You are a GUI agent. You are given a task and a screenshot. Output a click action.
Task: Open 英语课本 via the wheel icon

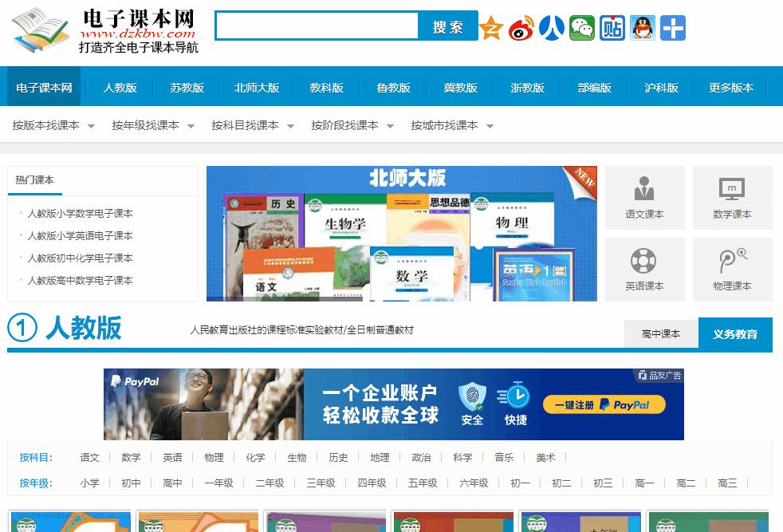(x=644, y=269)
